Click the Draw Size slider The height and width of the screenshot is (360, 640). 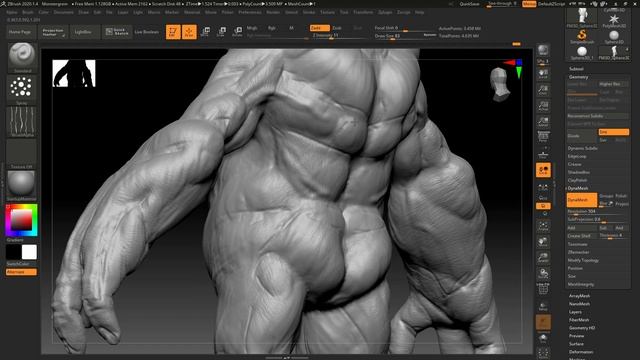pos(405,36)
